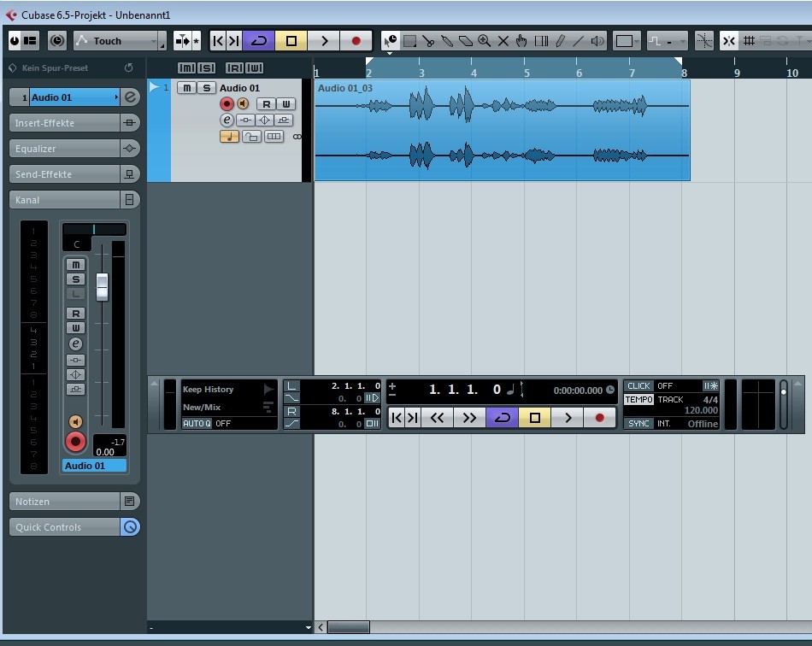Viewport: 812px width, 646px height.
Task: Pick the Eraser tool in toolbar
Action: click(x=465, y=41)
